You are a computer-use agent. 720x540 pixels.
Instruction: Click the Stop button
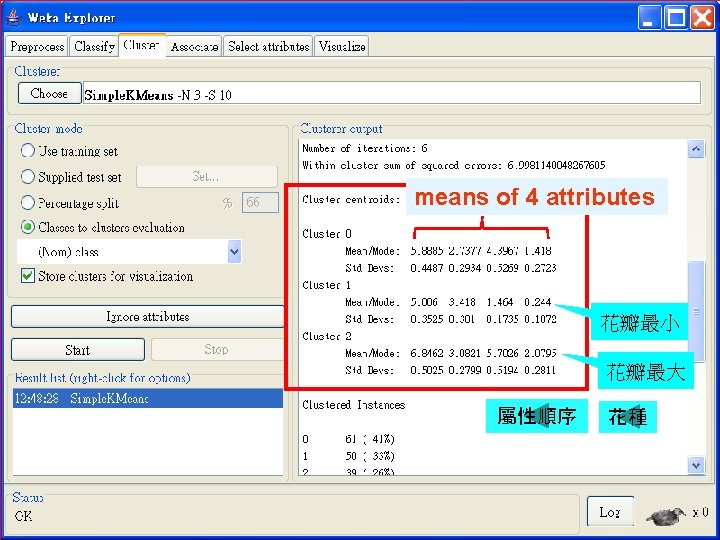217,350
